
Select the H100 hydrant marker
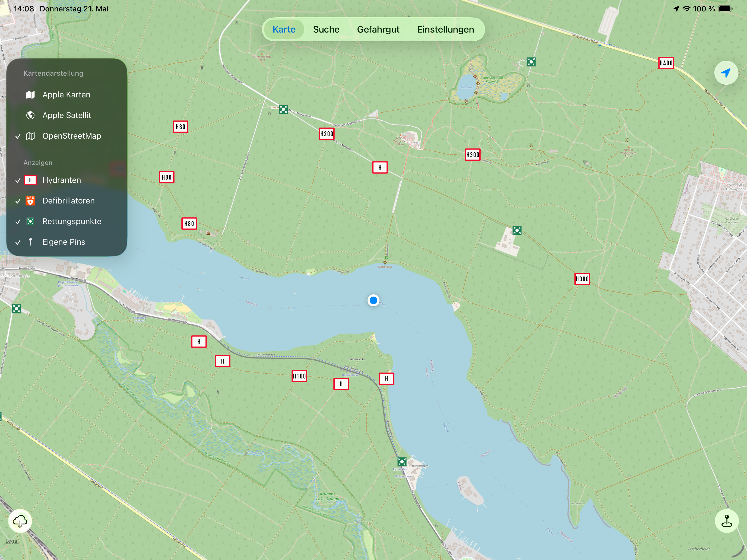(x=299, y=376)
